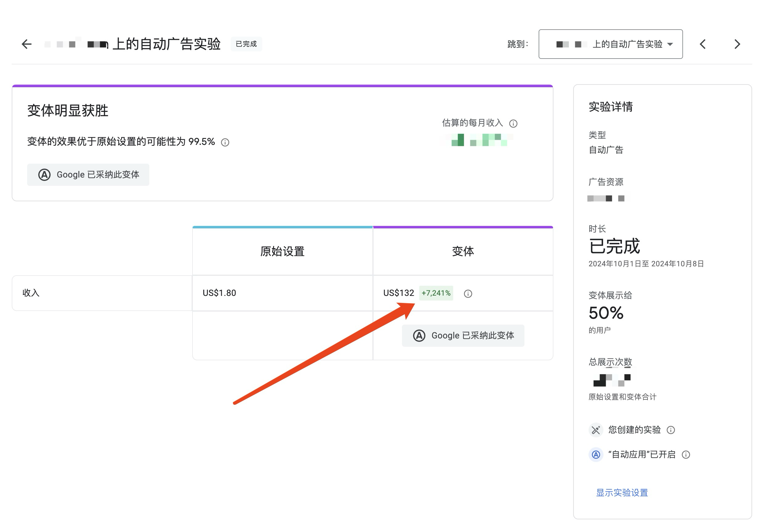This screenshot has height=532, width=770.
Task: Click the Google 已采纳此变体 chip in the variant column
Action: tap(463, 335)
